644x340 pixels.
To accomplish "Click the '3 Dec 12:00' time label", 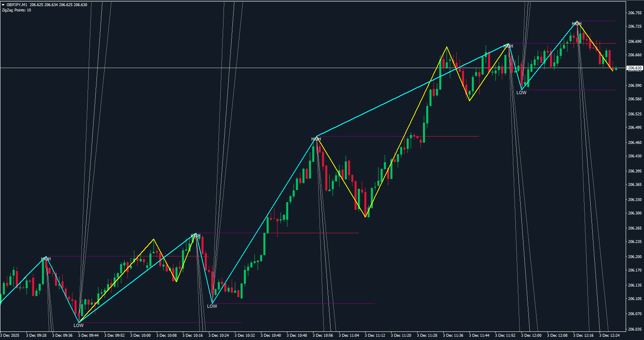I will click(531, 336).
